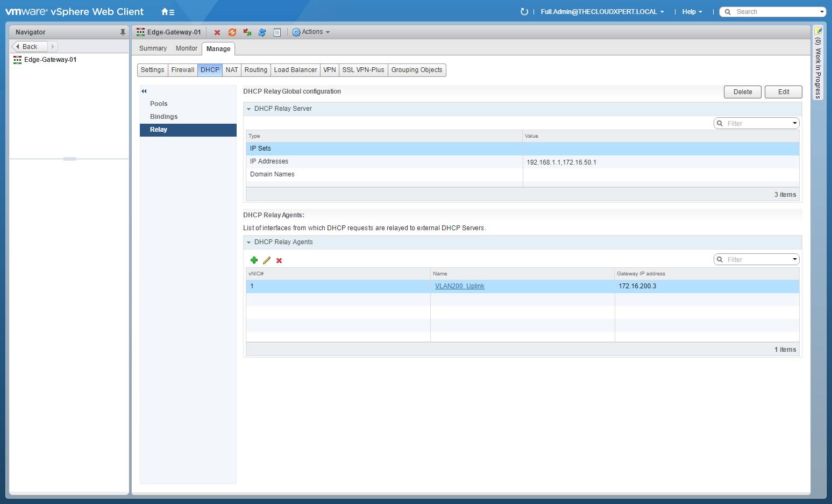Click the red X icon beside Edge-Gateway-01 title

[x=217, y=32]
